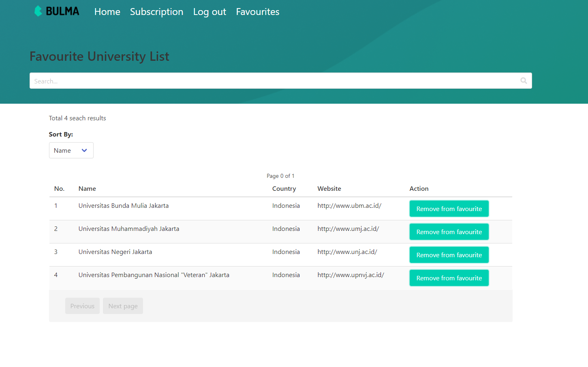The width and height of the screenshot is (588, 367).
Task: Remove Universitas Negeri Jakarta from favourite
Action: click(449, 255)
